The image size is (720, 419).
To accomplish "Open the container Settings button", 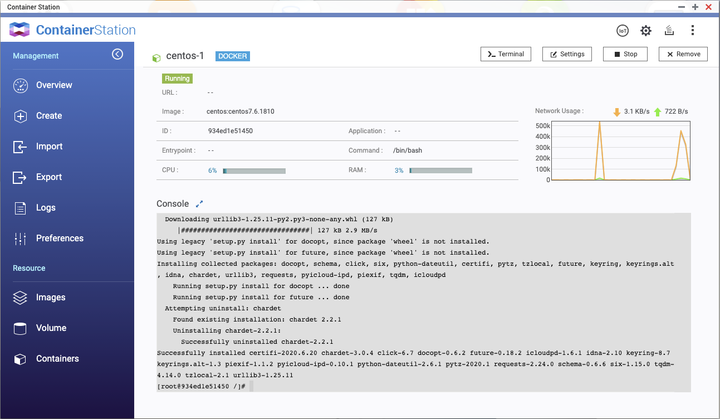I will (x=567, y=54).
